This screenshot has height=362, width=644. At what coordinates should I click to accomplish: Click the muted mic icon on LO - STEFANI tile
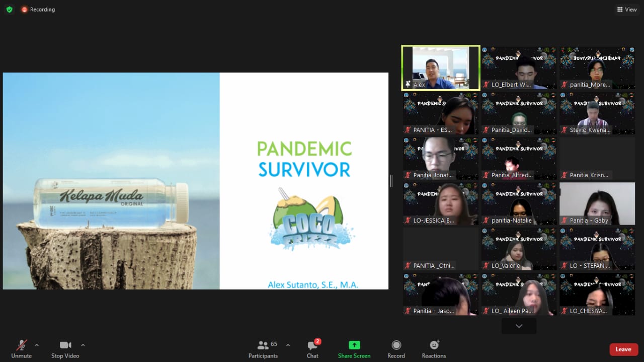[565, 266]
